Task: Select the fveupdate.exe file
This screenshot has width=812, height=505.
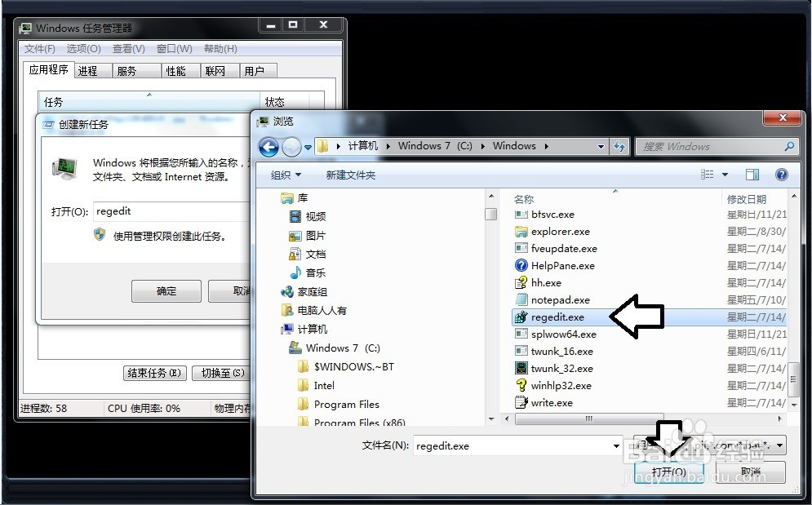Action: 557,249
